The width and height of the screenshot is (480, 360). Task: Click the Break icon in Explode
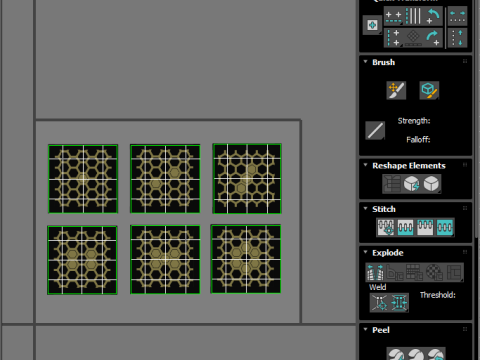tap(375, 272)
